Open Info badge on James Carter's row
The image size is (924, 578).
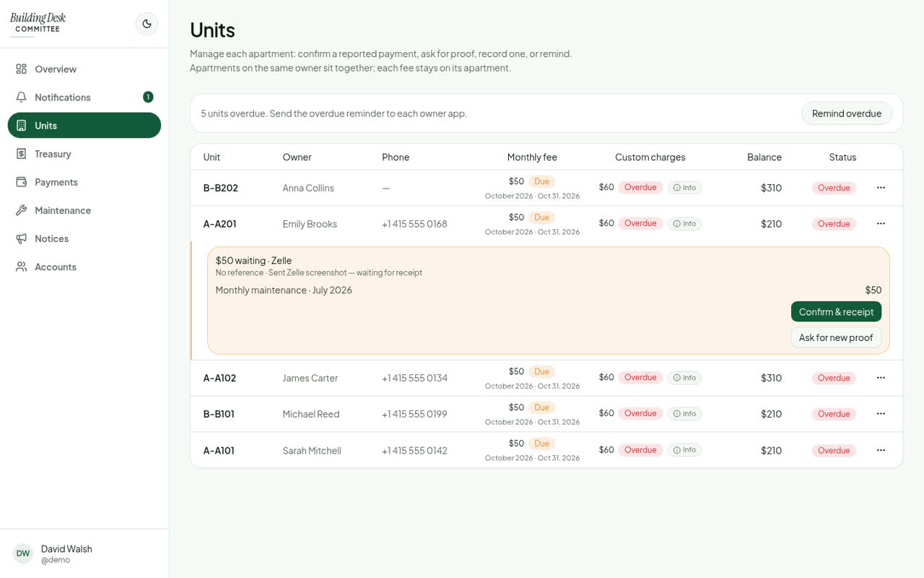tap(684, 378)
